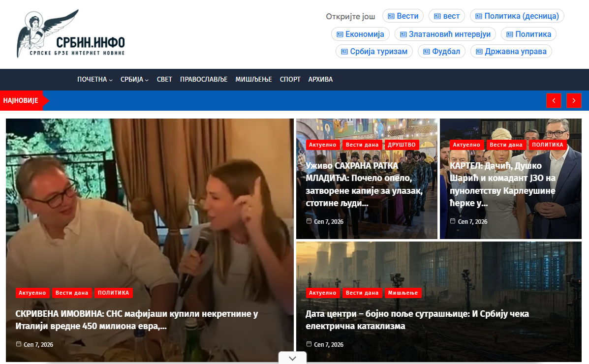Screen dimensions: 589x364
Task: Click ДРУШТВО tag on Mladić funeral story
Action: pyautogui.click(x=402, y=145)
